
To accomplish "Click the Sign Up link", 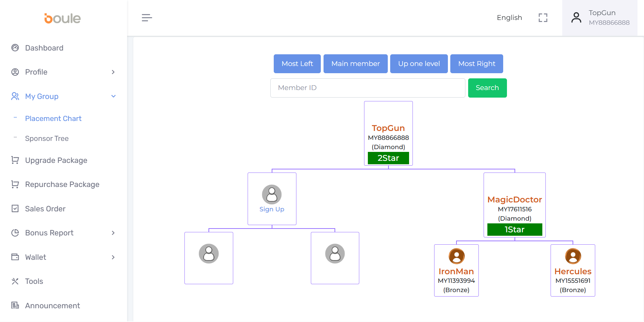I will click(272, 209).
